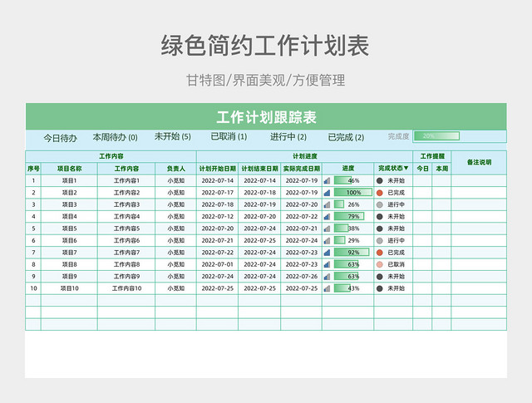This screenshot has width=532, height=403.
Task: Click the signal bar icon in row 项目2
Action: [x=327, y=193]
